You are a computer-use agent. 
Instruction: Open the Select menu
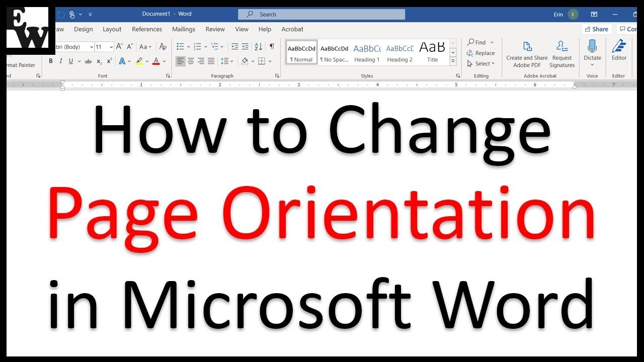click(481, 64)
